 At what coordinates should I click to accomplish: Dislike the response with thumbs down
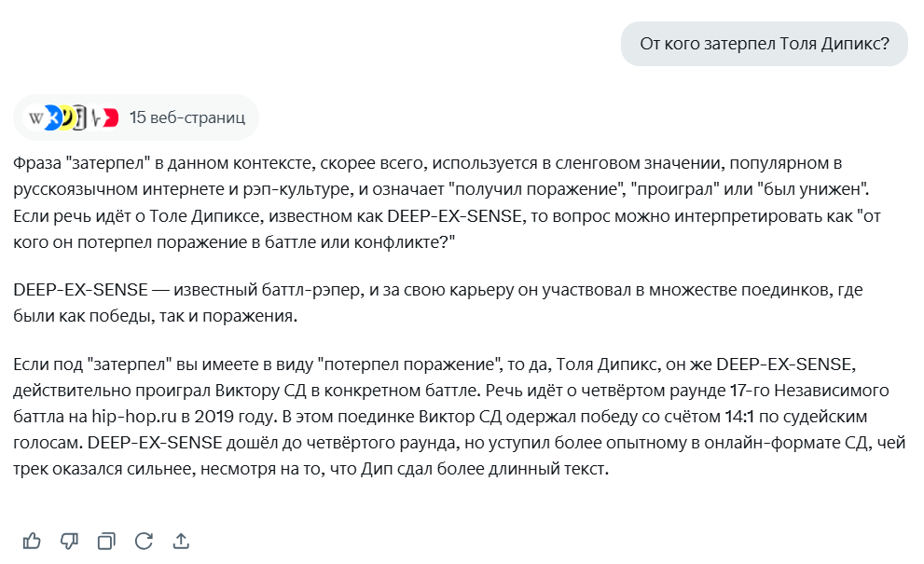[x=69, y=541]
